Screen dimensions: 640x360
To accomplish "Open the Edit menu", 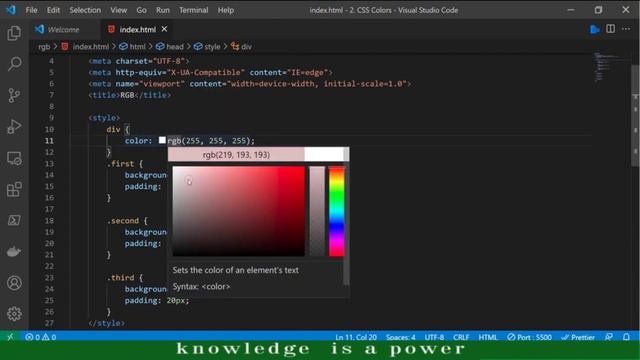I will tap(53, 10).
